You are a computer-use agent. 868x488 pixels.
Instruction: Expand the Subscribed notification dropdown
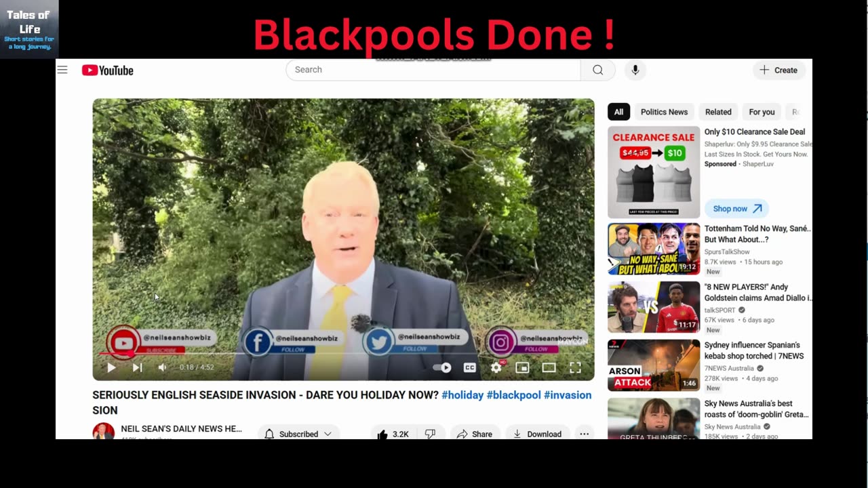click(x=298, y=434)
